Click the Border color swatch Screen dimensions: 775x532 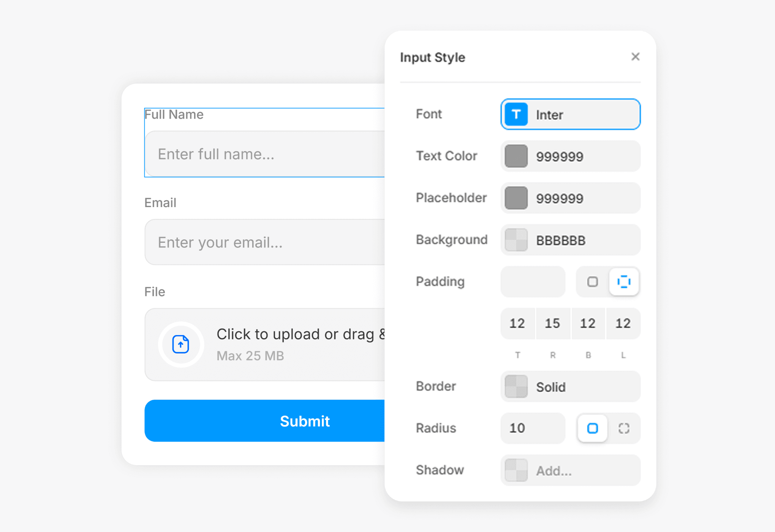click(x=516, y=387)
